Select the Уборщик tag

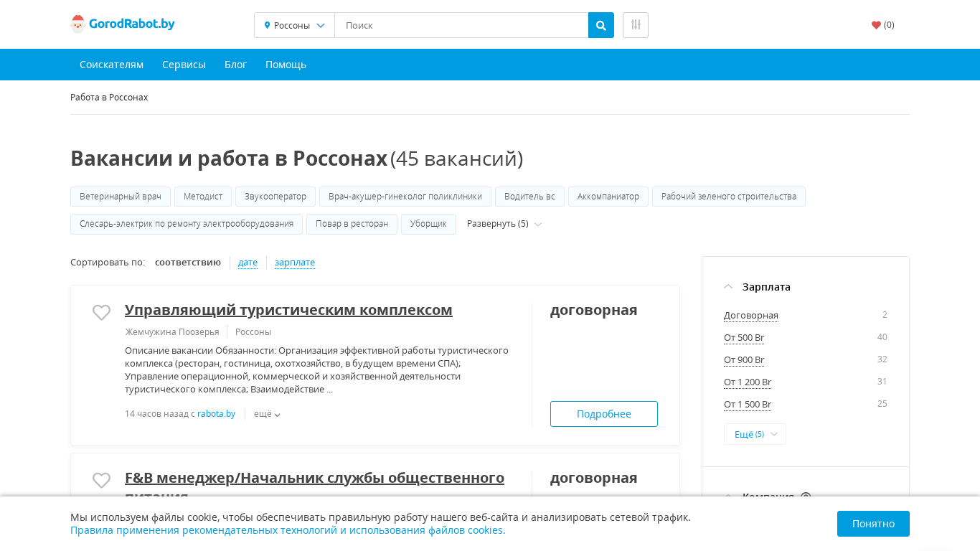tap(428, 224)
